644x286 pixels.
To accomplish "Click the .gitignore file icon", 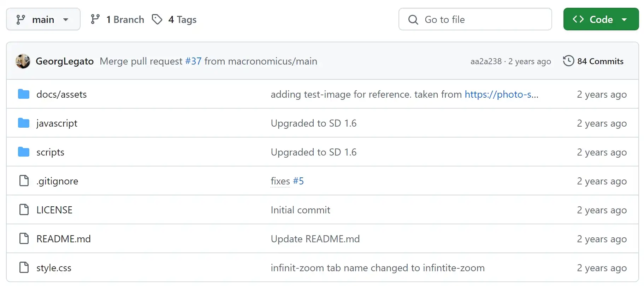I will pyautogui.click(x=24, y=181).
